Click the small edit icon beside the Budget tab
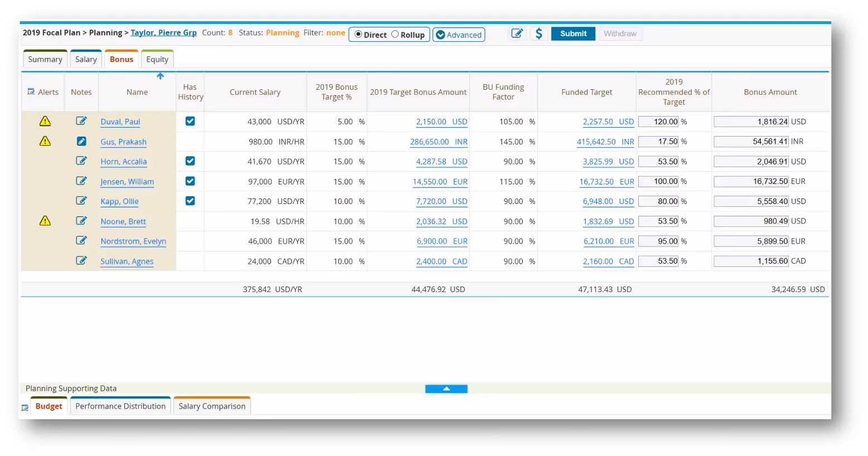868x456 pixels. [25, 407]
